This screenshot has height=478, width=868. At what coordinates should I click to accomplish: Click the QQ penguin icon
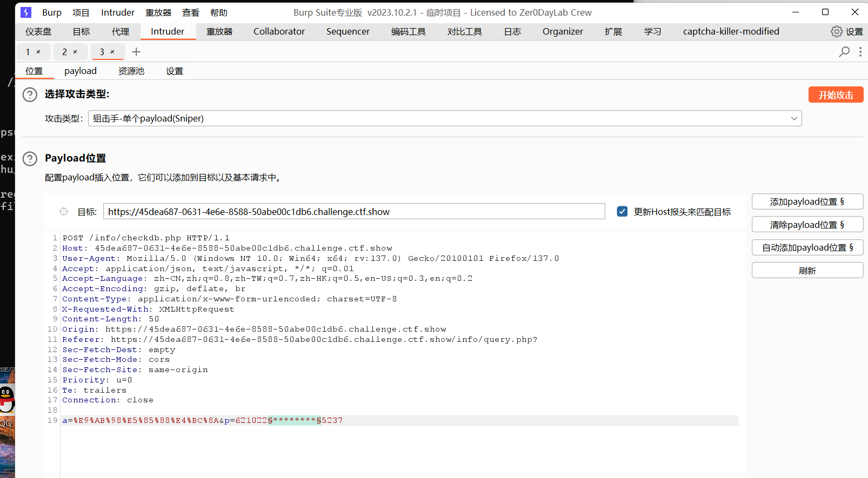6,400
